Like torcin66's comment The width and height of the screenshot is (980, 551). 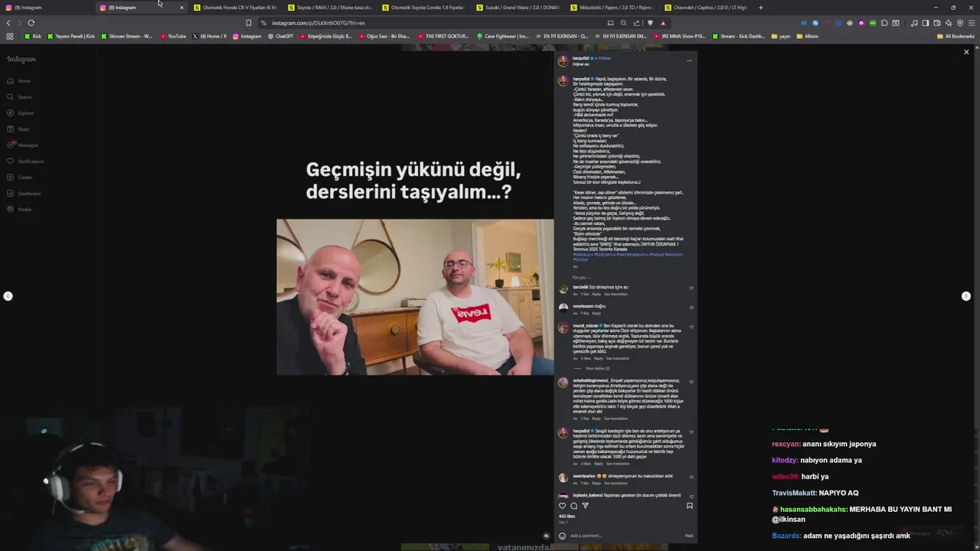(691, 289)
